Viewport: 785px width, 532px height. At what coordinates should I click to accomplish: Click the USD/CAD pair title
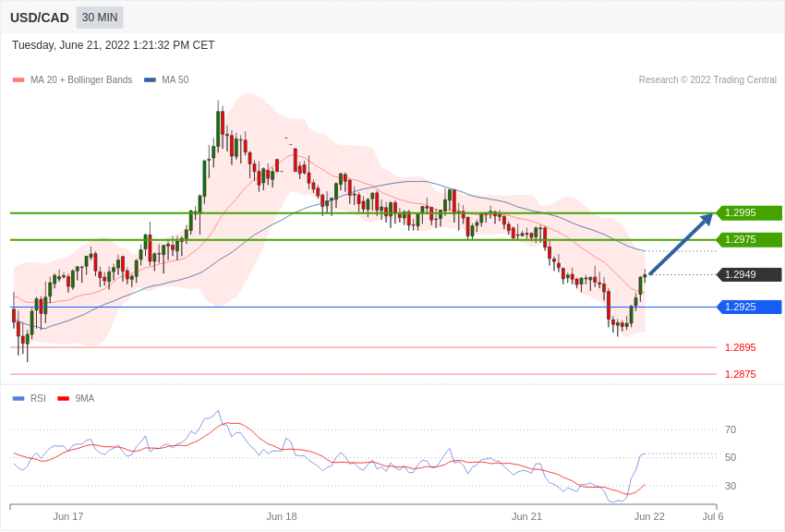40,18
